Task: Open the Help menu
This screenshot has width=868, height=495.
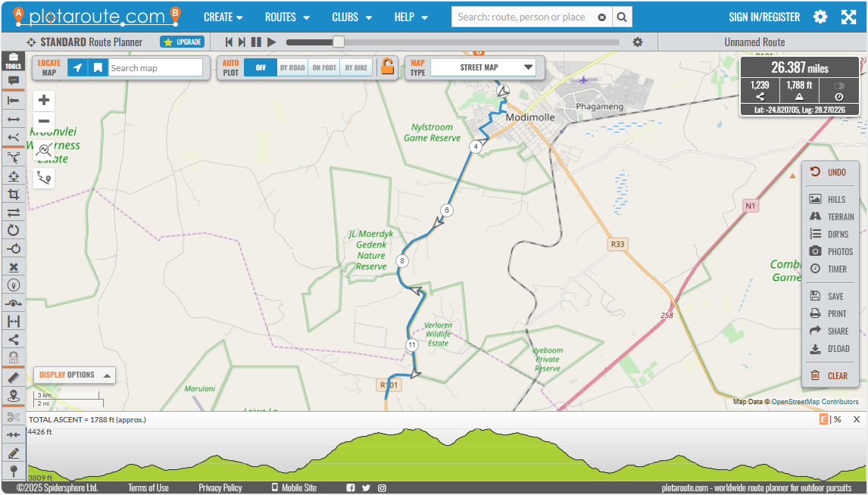Action: click(411, 17)
